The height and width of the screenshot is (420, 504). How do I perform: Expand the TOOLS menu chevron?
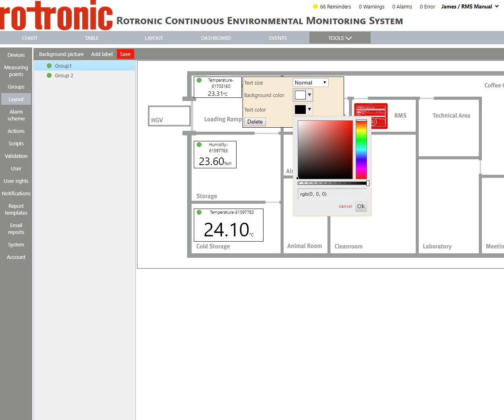(348, 38)
